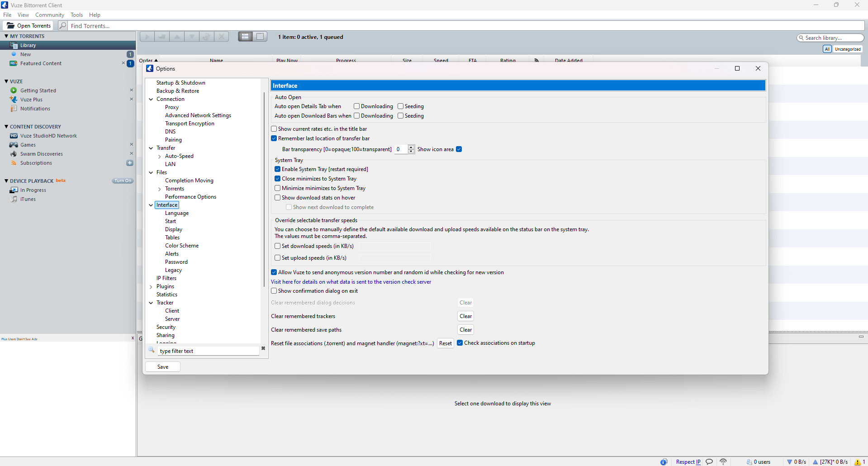Check Minimize minimizes to System Tray

click(x=277, y=188)
